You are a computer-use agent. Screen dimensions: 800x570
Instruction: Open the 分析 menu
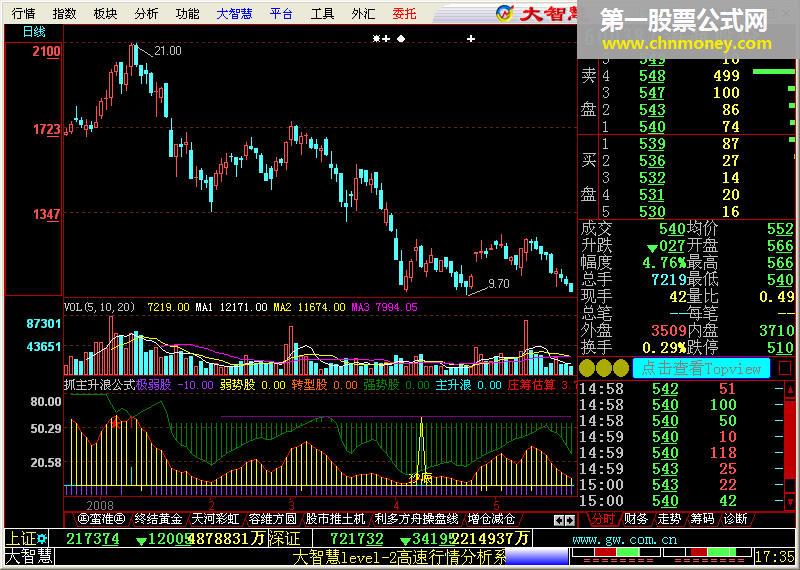[146, 14]
